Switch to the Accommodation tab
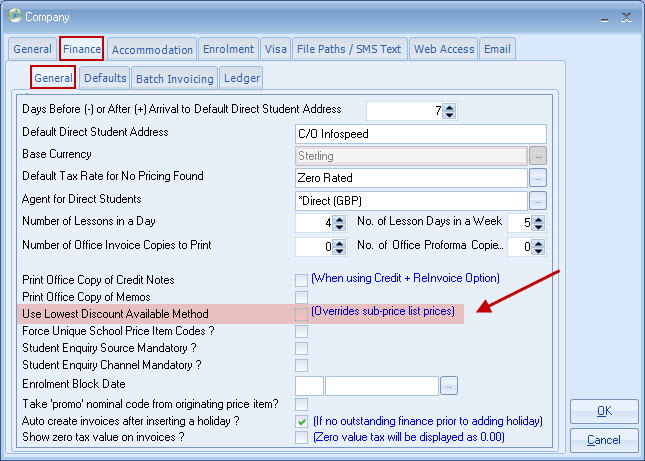This screenshot has height=461, width=645. (x=152, y=49)
